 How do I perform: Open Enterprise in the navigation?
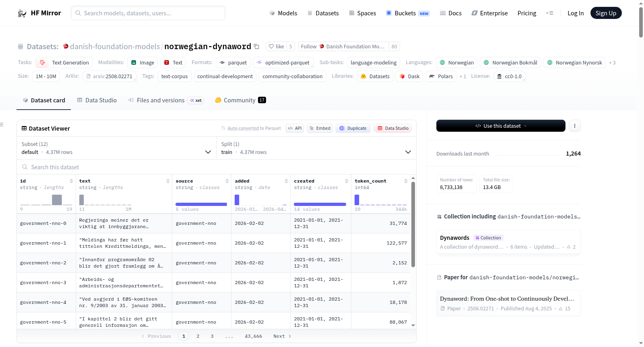[x=489, y=13]
